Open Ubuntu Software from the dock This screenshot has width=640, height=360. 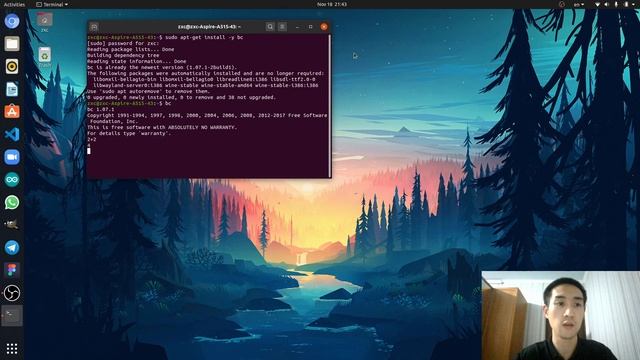(x=12, y=111)
